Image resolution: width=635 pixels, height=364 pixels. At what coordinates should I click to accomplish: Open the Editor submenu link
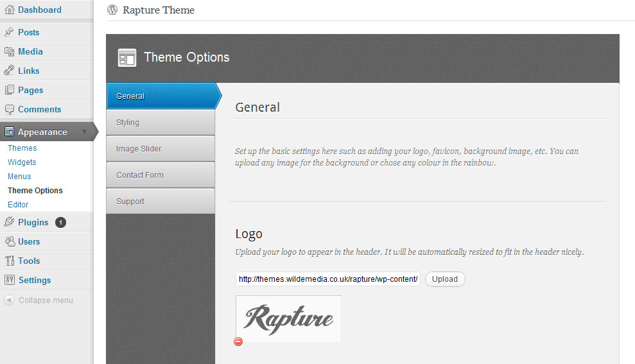point(18,205)
